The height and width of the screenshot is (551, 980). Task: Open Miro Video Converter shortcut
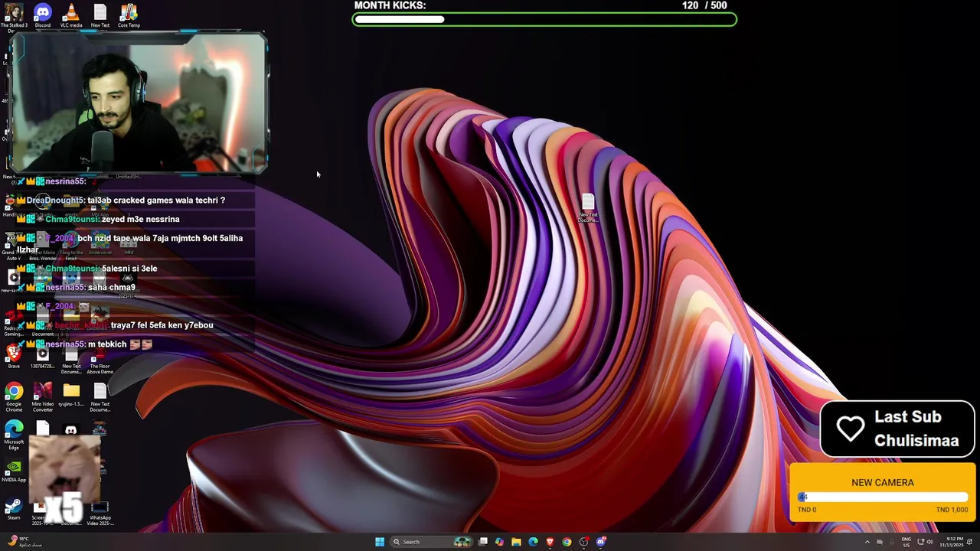(43, 397)
